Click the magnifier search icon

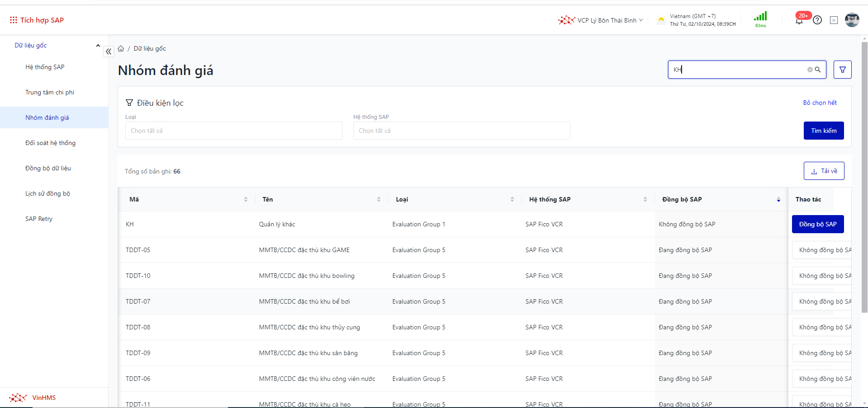click(818, 70)
